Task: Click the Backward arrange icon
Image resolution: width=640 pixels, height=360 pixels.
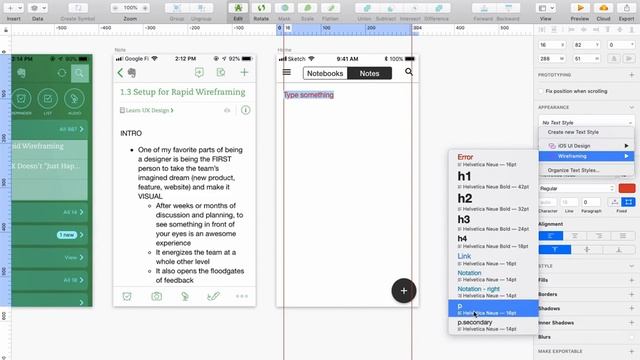Action: (x=508, y=8)
